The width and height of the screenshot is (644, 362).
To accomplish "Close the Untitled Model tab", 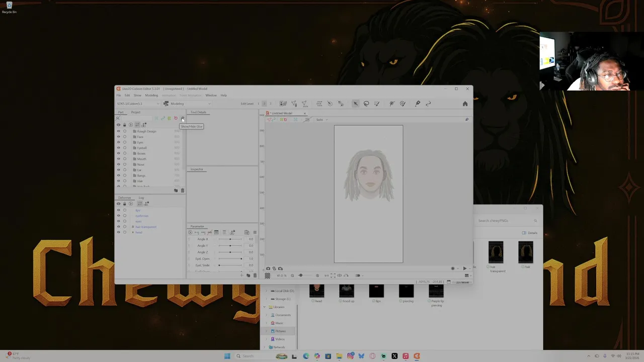I will pos(304,113).
